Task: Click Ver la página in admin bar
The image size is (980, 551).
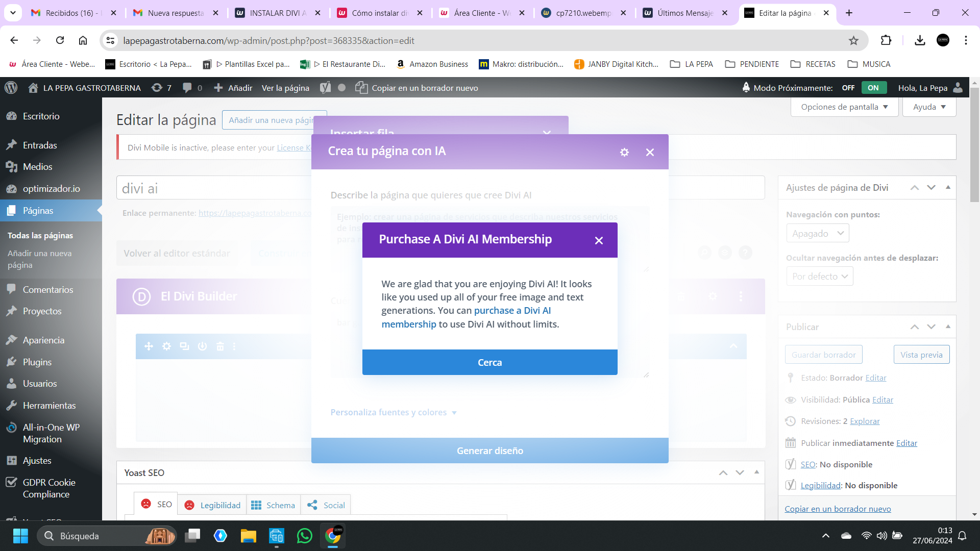Action: pos(285,88)
